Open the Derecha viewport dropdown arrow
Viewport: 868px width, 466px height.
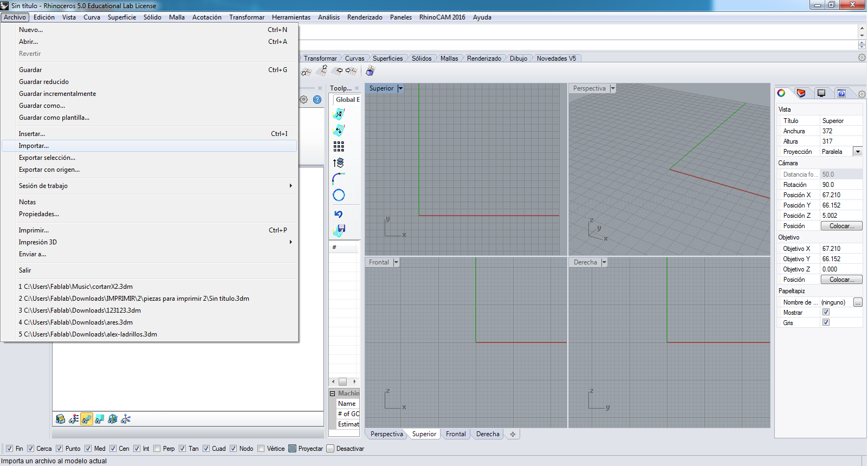pyautogui.click(x=604, y=262)
